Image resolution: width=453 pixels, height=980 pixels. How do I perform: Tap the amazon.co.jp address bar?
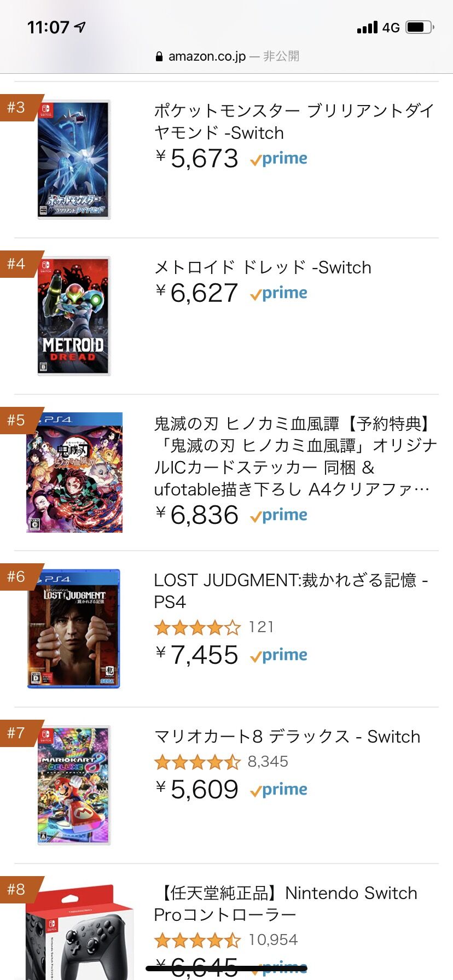(226, 56)
